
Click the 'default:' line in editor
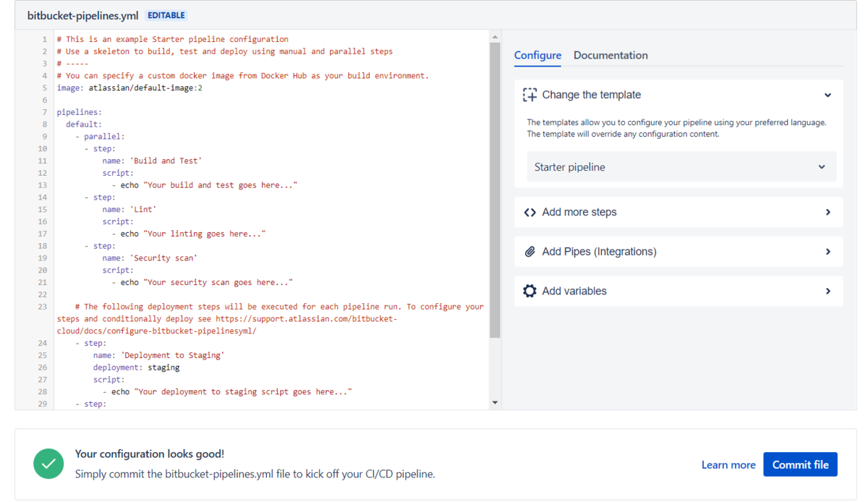(84, 124)
